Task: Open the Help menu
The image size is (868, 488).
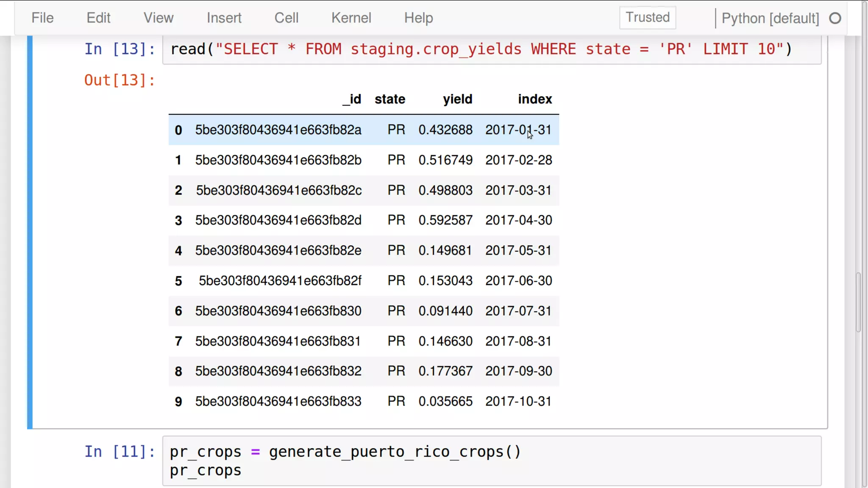Action: [418, 18]
